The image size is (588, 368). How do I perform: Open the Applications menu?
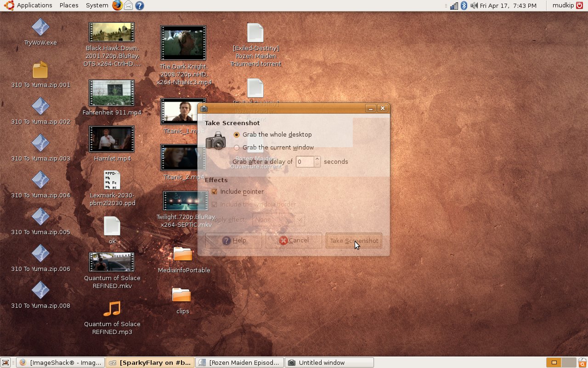[x=29, y=6]
